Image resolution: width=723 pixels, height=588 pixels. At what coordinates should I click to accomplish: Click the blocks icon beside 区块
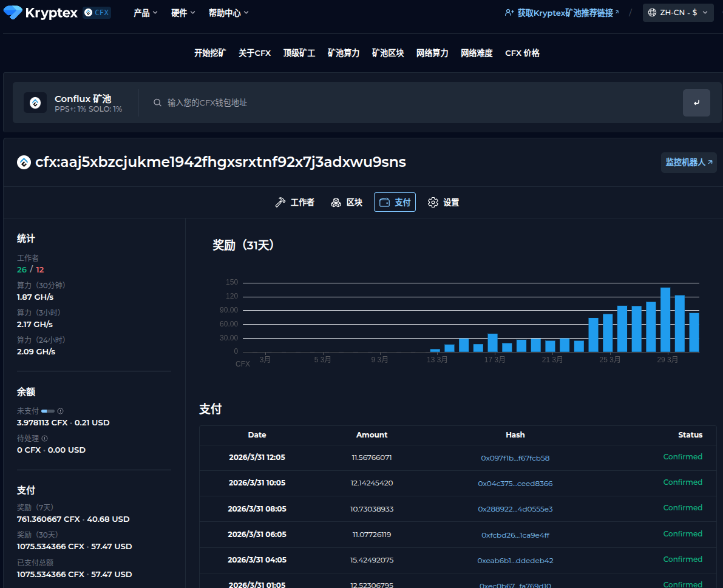336,202
